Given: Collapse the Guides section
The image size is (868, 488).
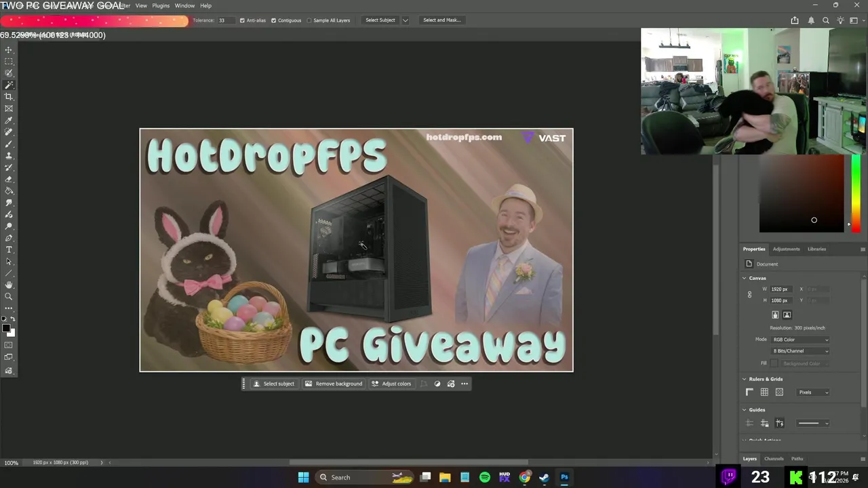Looking at the screenshot, I should (744, 410).
